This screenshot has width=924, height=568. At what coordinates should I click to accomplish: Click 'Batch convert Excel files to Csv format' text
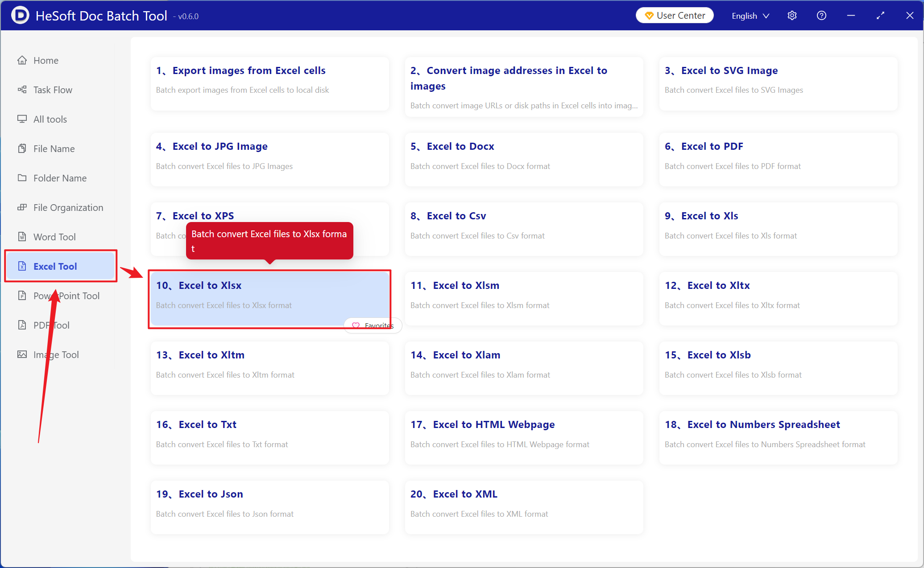point(477,235)
